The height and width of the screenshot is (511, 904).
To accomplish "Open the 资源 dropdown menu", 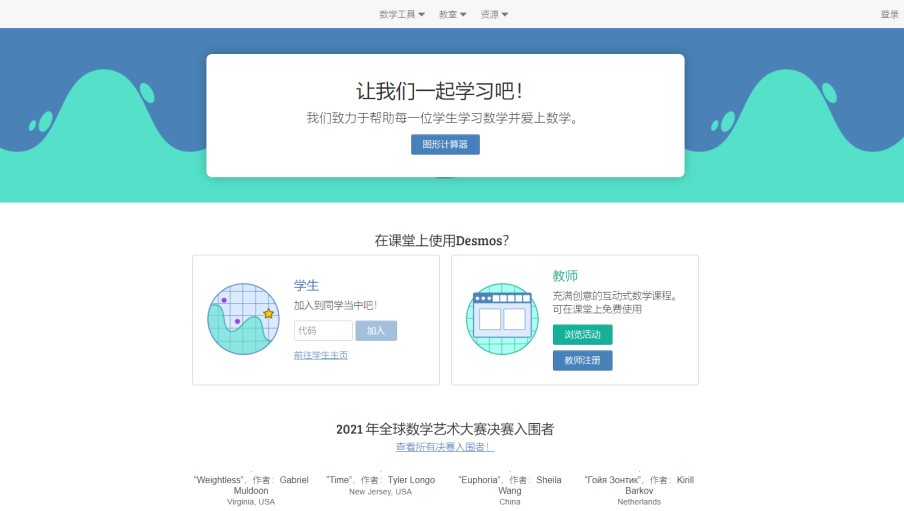I will [494, 14].
